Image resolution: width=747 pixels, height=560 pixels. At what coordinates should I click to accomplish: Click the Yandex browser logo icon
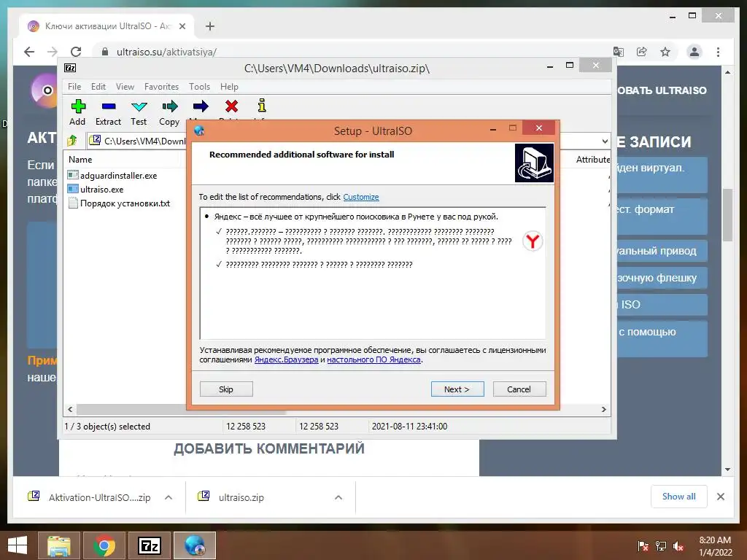[x=532, y=241]
